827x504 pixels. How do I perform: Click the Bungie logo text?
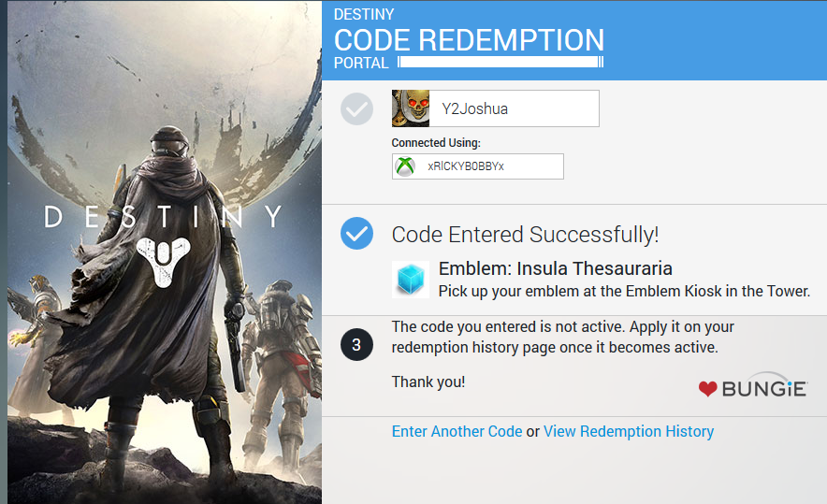pos(763,389)
